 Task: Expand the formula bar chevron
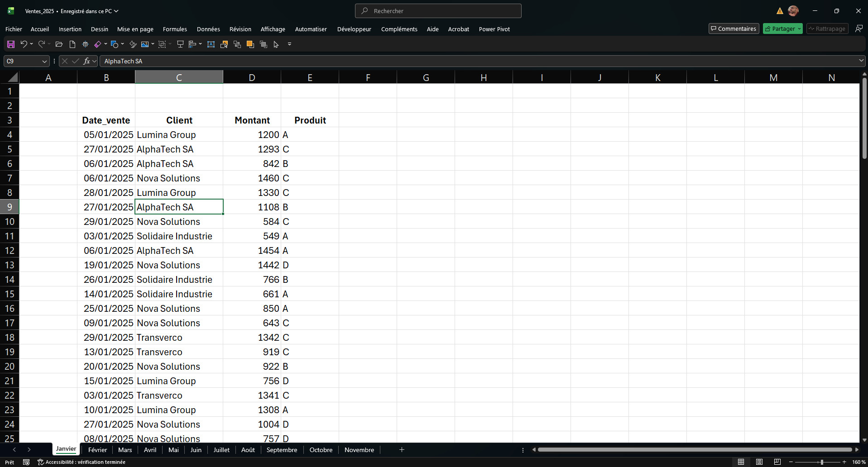coord(861,61)
